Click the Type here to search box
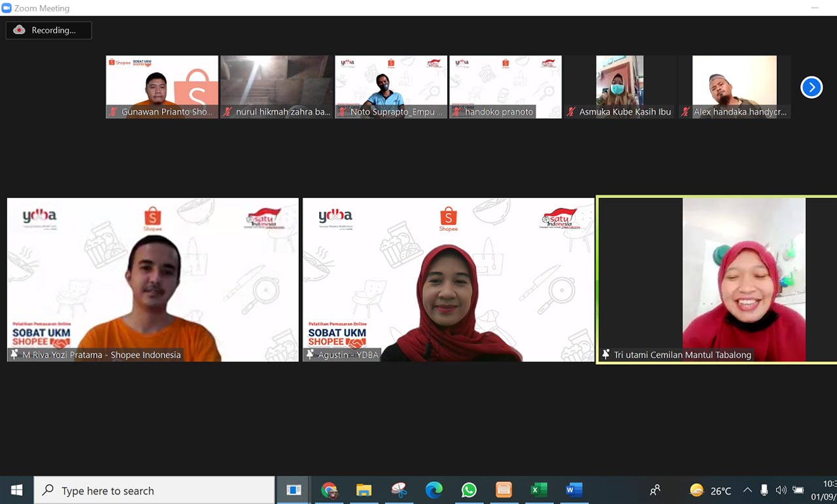This screenshot has height=504, width=837. pyautogui.click(x=154, y=490)
